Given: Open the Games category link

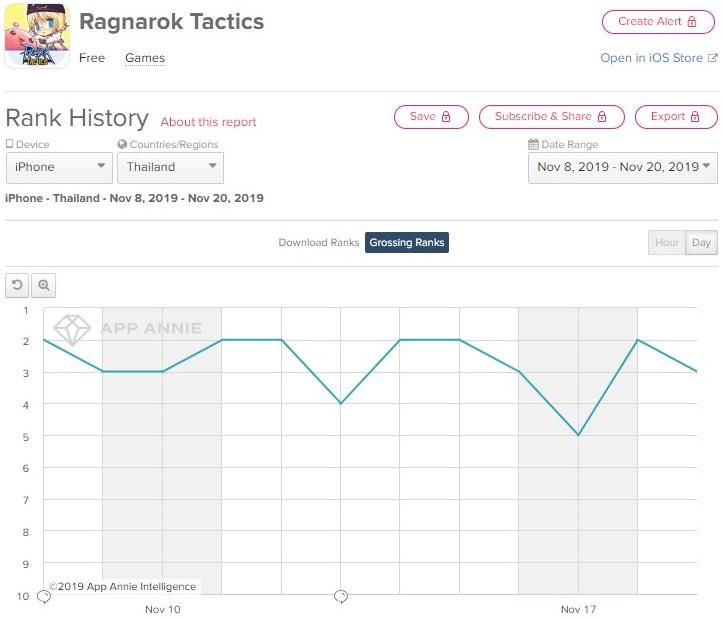Looking at the screenshot, I should 145,58.
